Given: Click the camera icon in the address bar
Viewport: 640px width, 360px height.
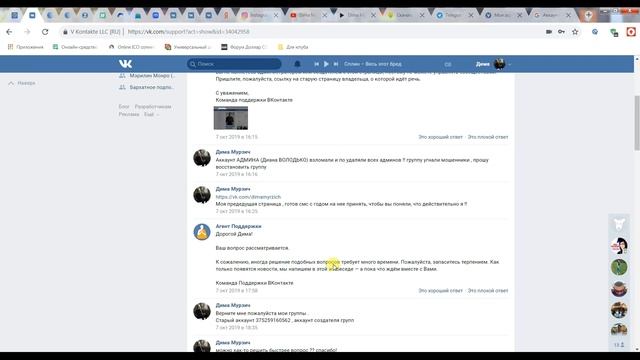Looking at the screenshot, I should [549, 31].
